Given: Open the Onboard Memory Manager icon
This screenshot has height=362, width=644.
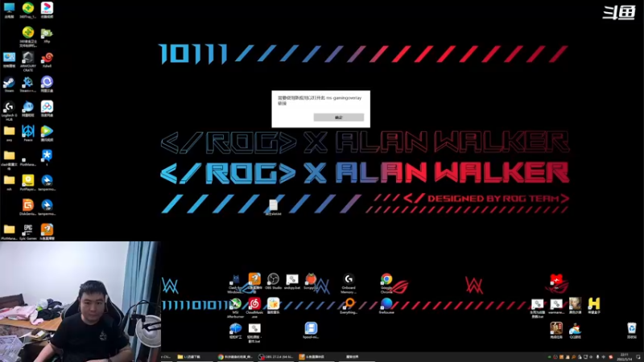Looking at the screenshot, I should tap(349, 283).
